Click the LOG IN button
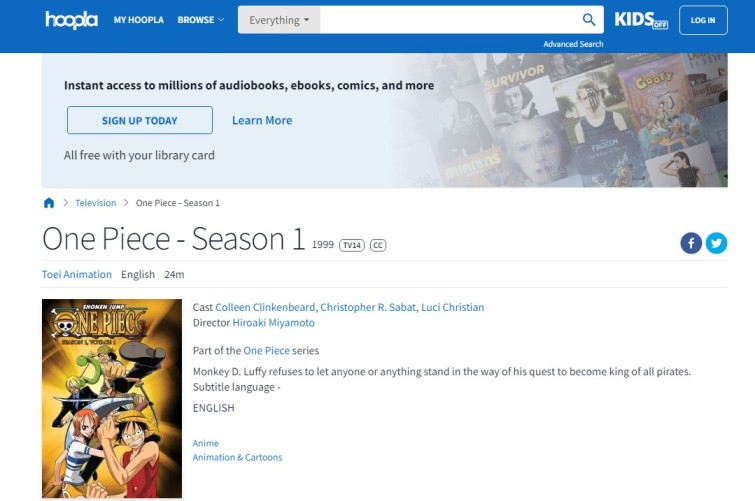 point(703,20)
